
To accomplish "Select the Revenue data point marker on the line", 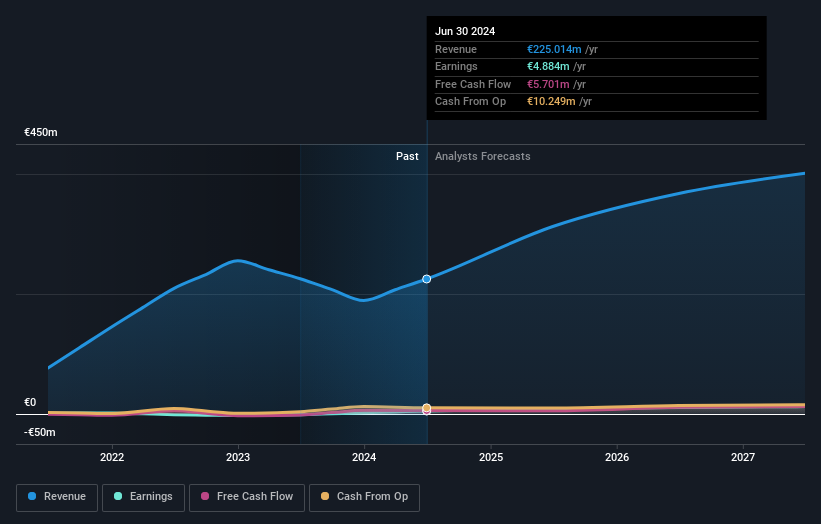I will coord(427,279).
